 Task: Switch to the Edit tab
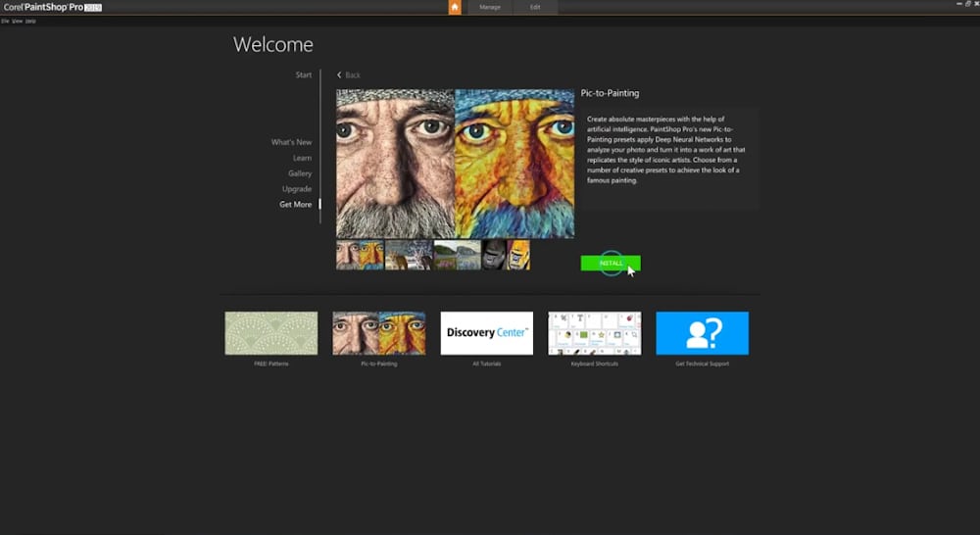pos(535,8)
